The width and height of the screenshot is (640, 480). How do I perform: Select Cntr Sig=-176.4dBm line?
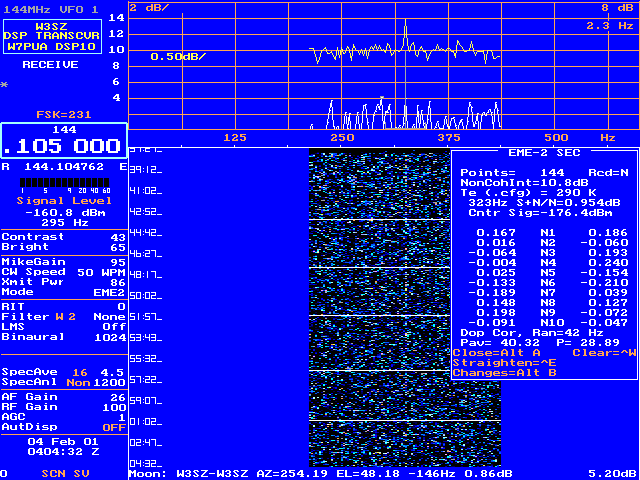pos(540,213)
